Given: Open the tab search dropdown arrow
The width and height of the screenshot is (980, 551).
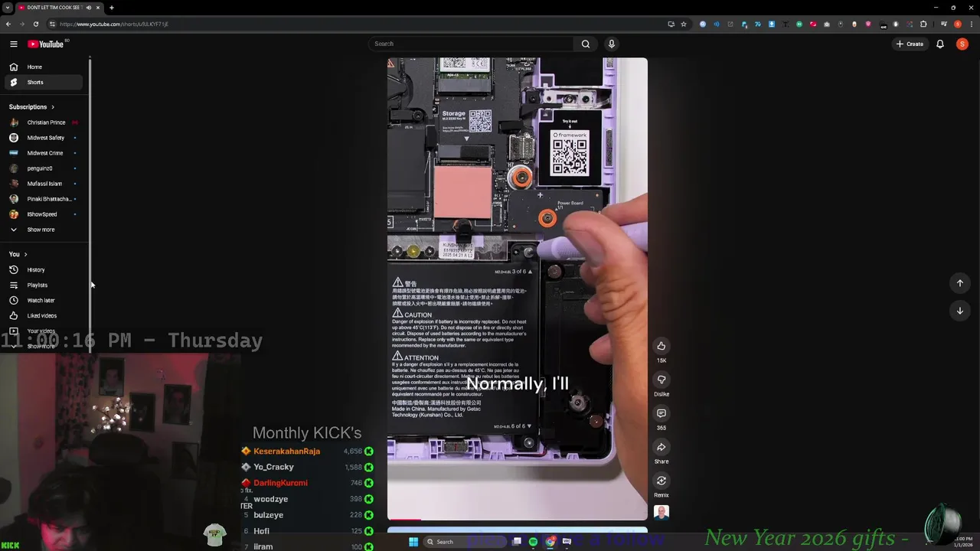Looking at the screenshot, I should [7, 8].
